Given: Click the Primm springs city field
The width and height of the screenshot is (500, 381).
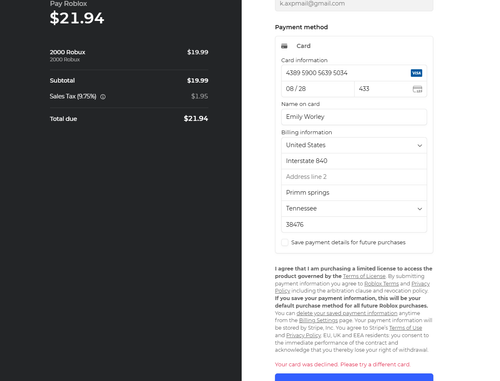Looking at the screenshot, I should [x=354, y=193].
